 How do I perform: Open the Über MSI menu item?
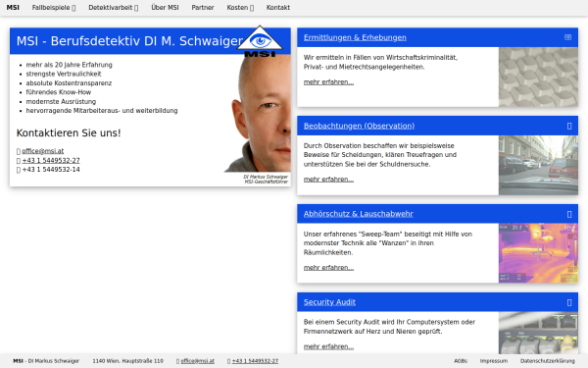[x=165, y=8]
